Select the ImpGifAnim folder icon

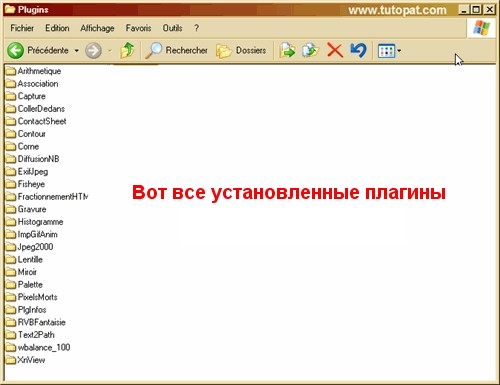point(11,234)
